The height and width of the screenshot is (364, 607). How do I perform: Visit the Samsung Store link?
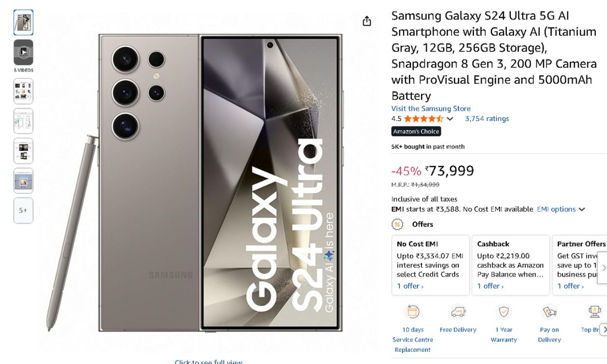pos(430,109)
